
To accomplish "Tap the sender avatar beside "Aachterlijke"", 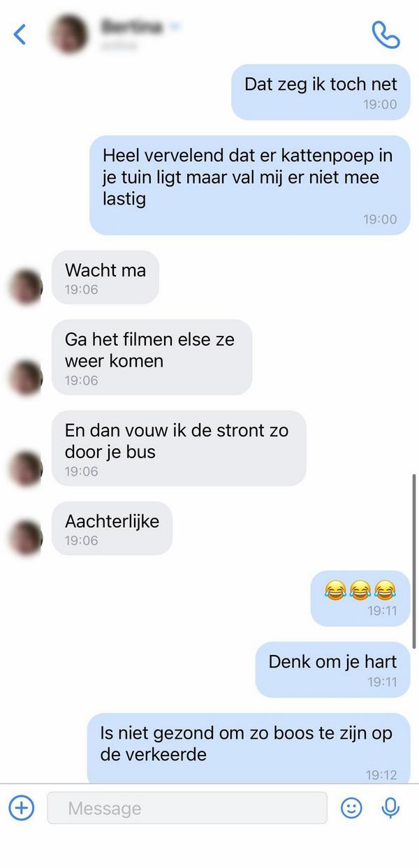I will [x=25, y=538].
